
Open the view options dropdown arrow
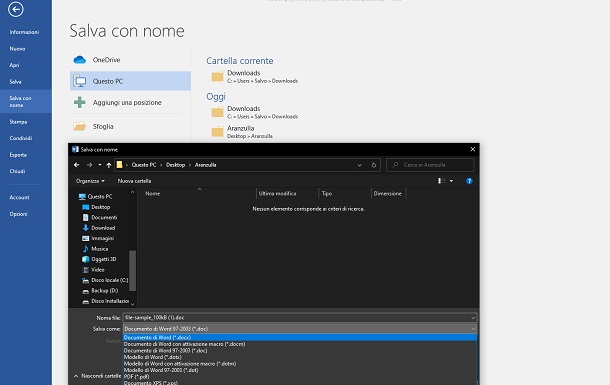tap(451, 181)
